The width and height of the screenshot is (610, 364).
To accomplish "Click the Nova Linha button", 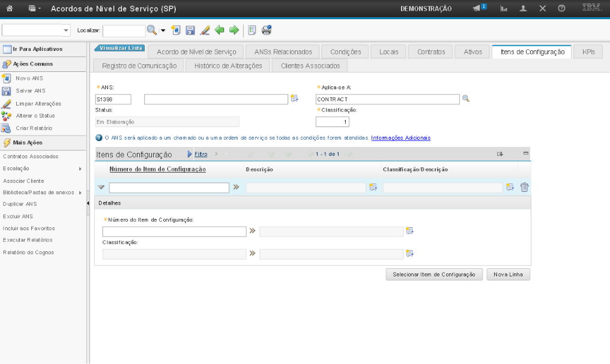I will tap(508, 275).
